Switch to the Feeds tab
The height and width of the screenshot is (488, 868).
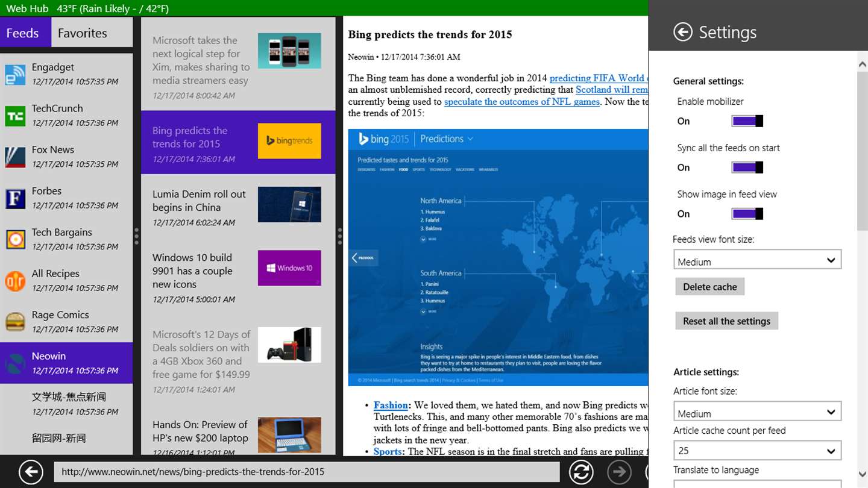[25, 33]
